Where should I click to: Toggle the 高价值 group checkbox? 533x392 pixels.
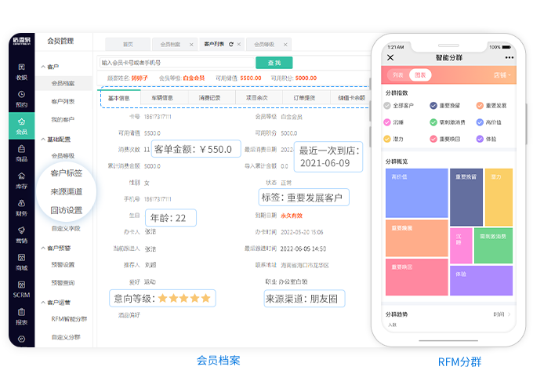click(x=480, y=122)
